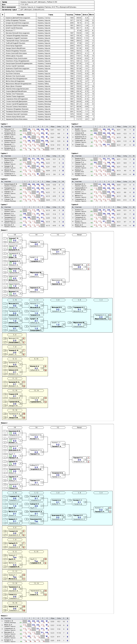
Task: Click the Турнир label in header table
Action: 5,2
